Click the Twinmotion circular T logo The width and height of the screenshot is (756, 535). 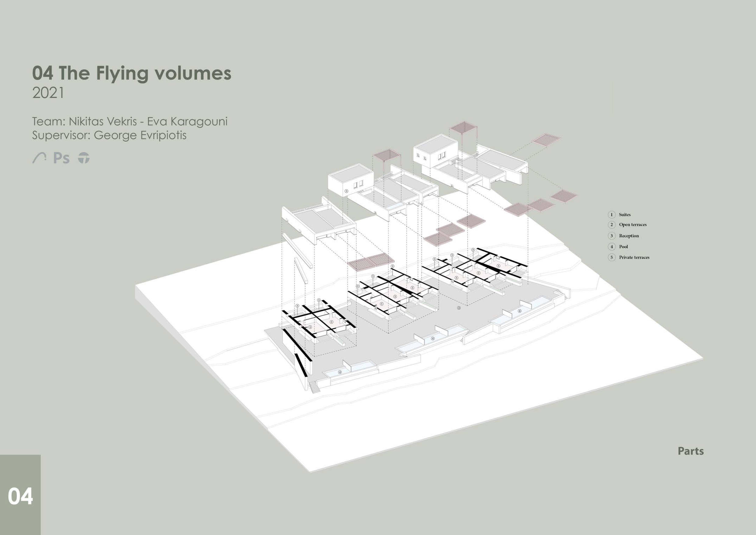[x=84, y=158]
